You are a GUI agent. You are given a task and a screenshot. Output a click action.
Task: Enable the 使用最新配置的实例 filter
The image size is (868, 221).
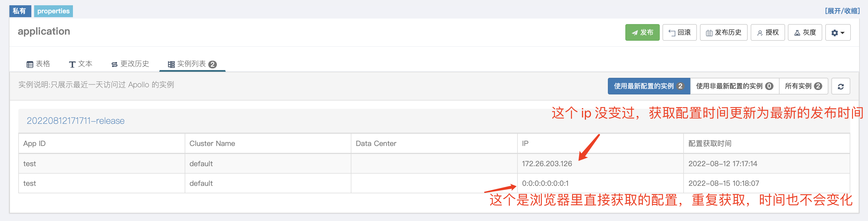[x=649, y=86]
